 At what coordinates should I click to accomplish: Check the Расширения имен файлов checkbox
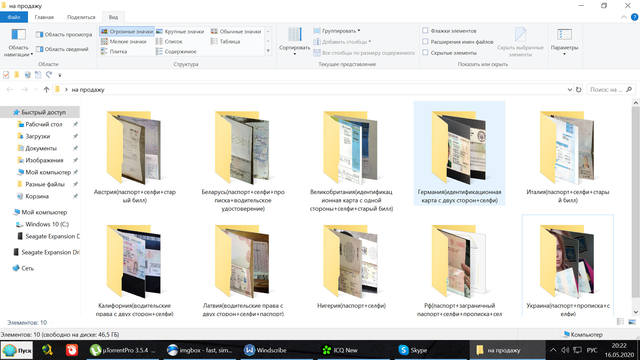tap(425, 42)
